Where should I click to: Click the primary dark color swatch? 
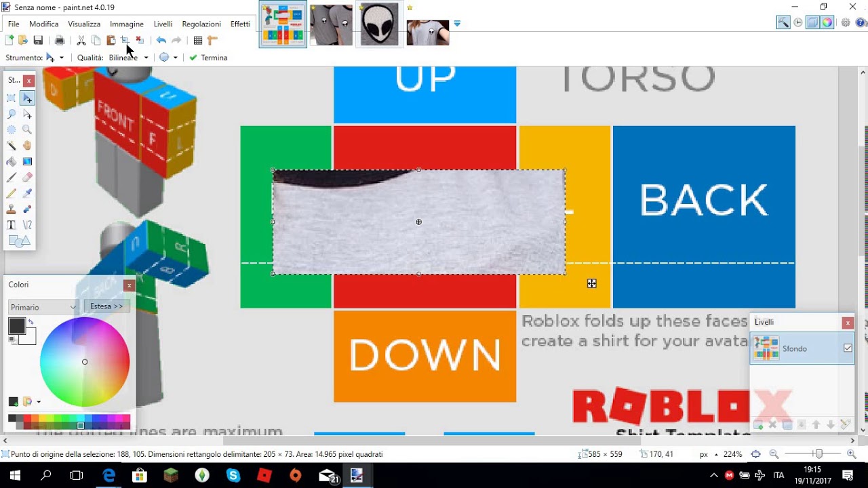click(x=17, y=326)
